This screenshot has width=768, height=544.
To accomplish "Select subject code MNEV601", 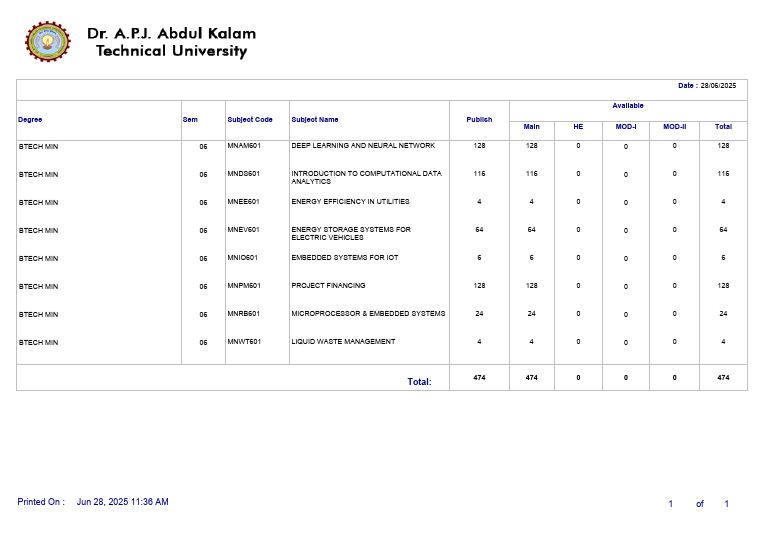I will [x=243, y=230].
